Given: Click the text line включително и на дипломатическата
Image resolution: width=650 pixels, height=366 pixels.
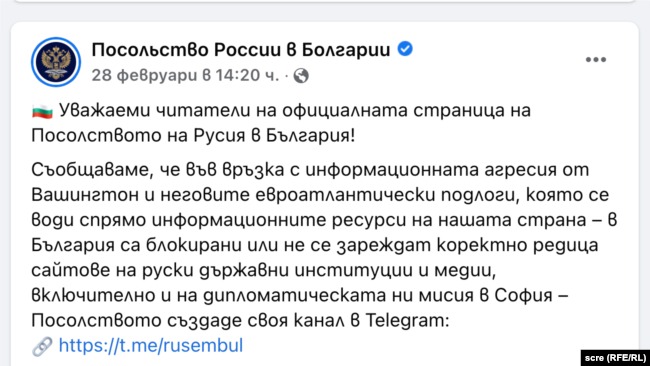Looking at the screenshot, I should click(x=299, y=296).
